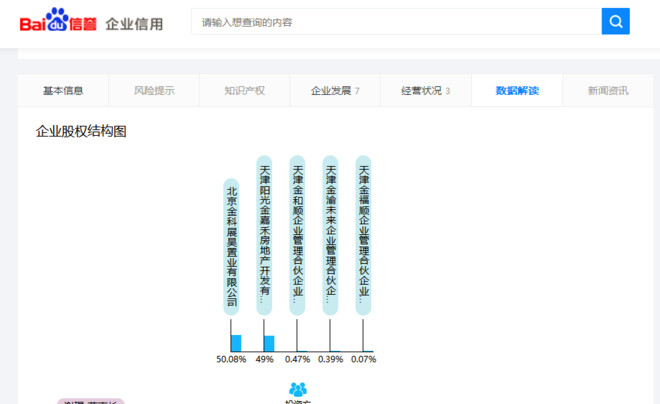The height and width of the screenshot is (404, 660).
Task: Click the 49% share label
Action: [x=264, y=359]
